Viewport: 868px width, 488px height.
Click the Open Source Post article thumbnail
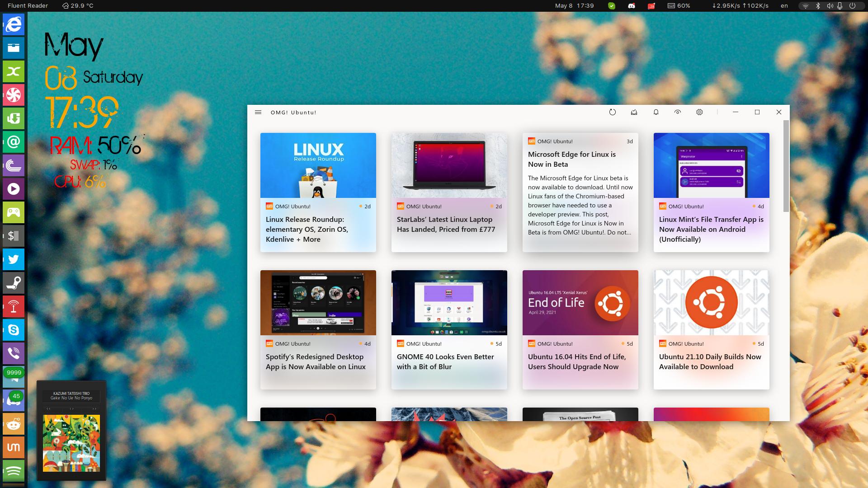pyautogui.click(x=580, y=414)
